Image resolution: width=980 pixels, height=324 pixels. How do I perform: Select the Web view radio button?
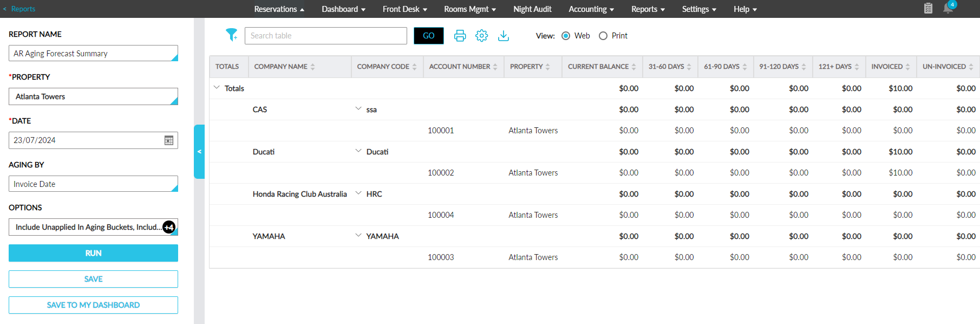coord(566,36)
